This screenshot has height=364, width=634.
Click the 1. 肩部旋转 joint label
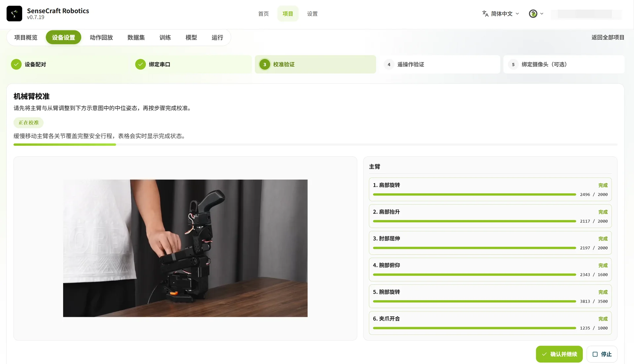click(386, 185)
